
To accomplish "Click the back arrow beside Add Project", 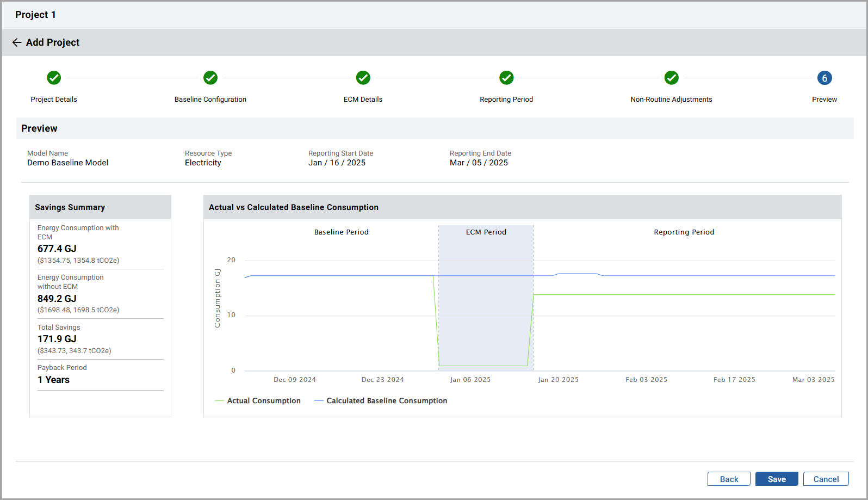I will (x=17, y=42).
